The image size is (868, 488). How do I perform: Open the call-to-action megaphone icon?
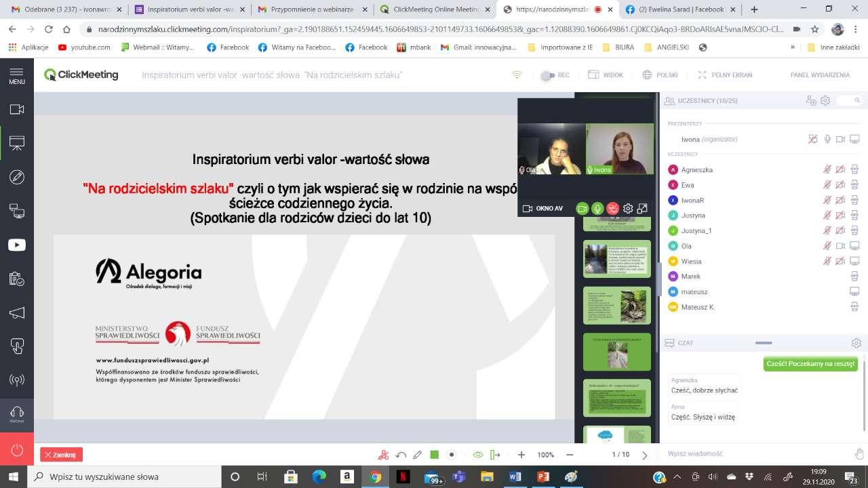click(x=16, y=312)
